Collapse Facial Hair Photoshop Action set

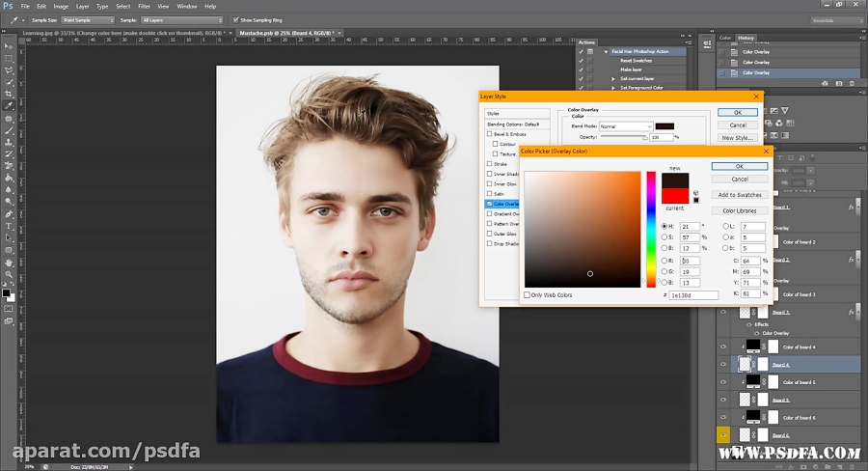[607, 51]
